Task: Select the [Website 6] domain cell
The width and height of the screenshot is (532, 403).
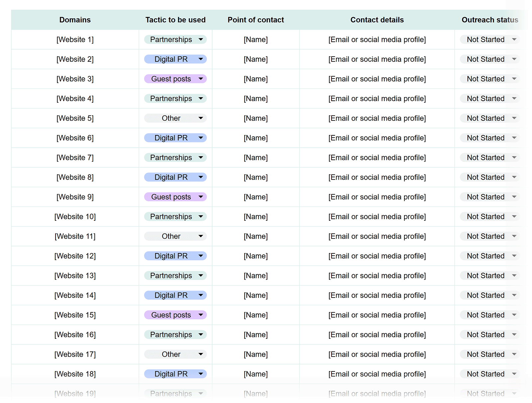Action: pyautogui.click(x=75, y=138)
